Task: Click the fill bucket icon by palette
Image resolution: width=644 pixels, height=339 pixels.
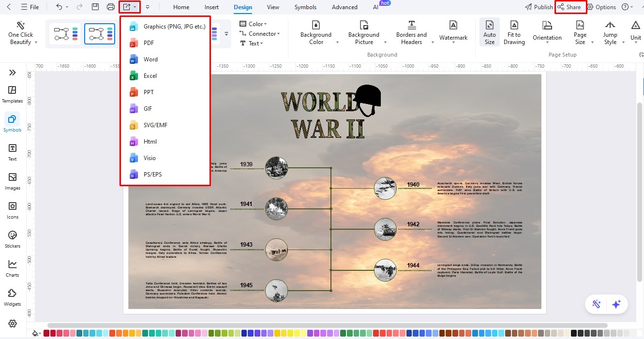Action: pos(36,333)
